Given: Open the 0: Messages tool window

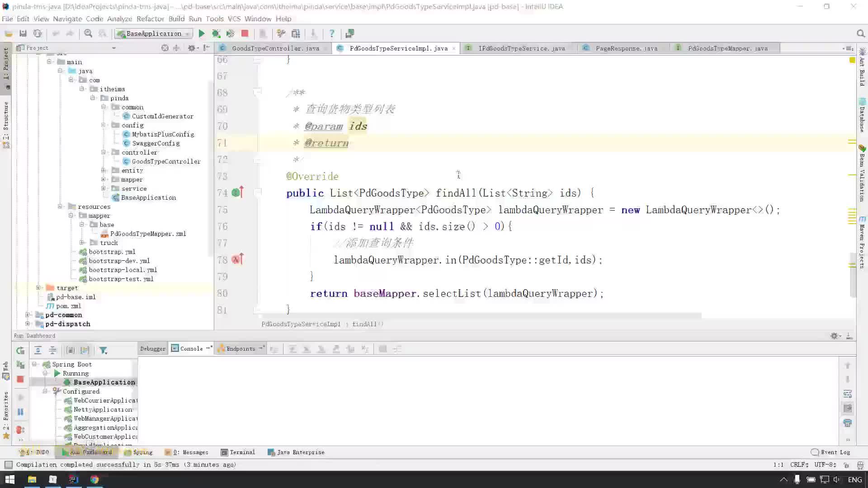Looking at the screenshot, I should [x=186, y=452].
